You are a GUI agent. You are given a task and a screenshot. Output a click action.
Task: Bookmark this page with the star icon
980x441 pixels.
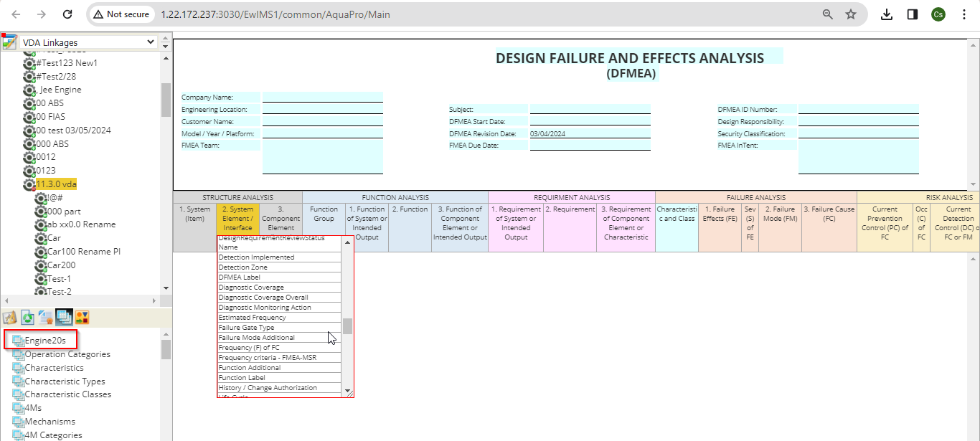(x=851, y=14)
